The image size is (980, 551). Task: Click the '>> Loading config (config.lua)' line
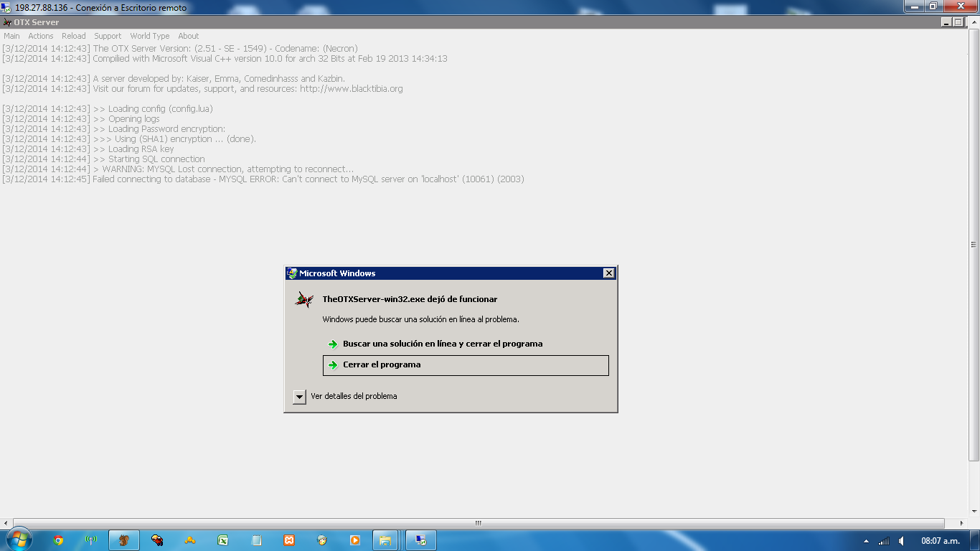point(108,109)
